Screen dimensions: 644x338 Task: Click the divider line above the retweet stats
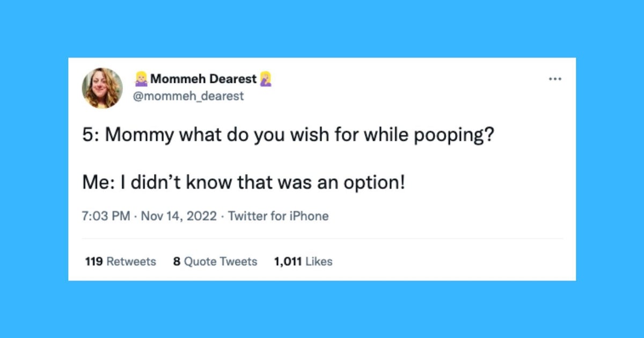pos(322,239)
